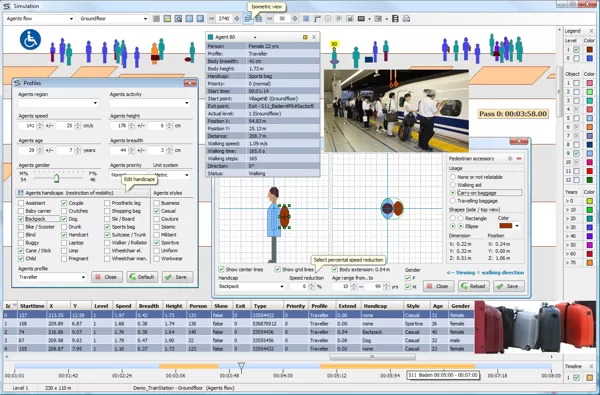Click the gray square icon in the toolbar
Screen dimensions: 600x395
click(157, 18)
